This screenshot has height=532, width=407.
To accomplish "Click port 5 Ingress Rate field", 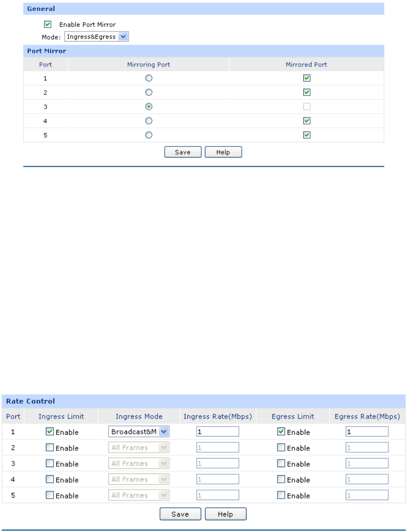I will point(218,495).
